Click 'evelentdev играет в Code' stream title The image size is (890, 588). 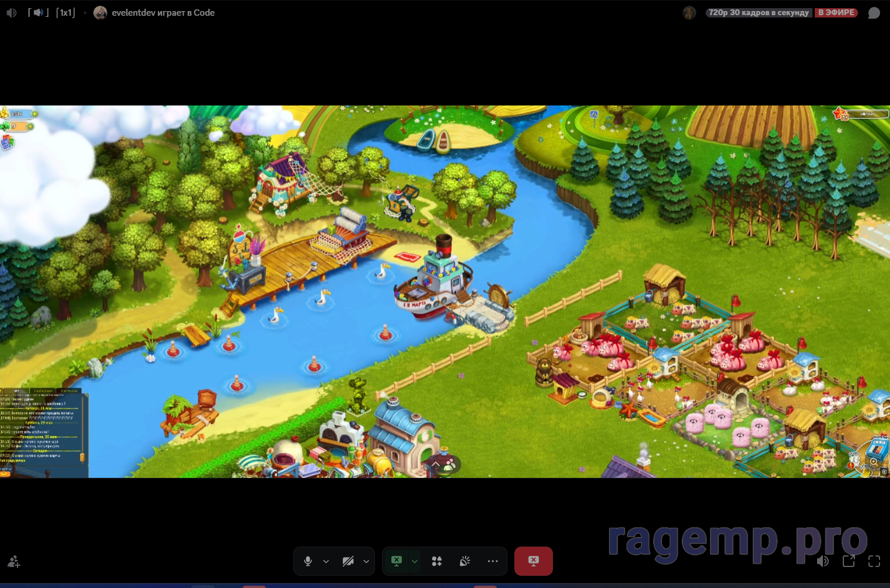(x=163, y=12)
